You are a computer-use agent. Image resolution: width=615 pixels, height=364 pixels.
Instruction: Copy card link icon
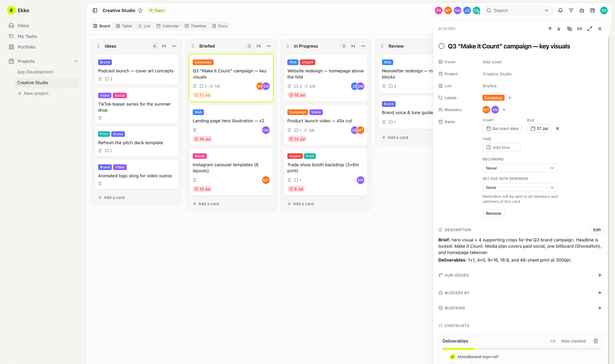pyautogui.click(x=580, y=29)
